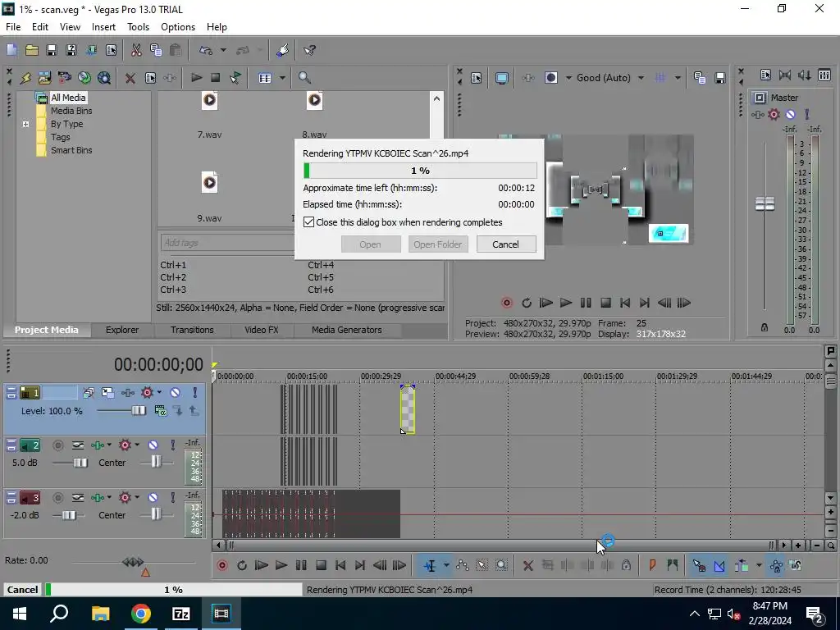Open the Insert menu
The height and width of the screenshot is (630, 840).
click(x=103, y=27)
